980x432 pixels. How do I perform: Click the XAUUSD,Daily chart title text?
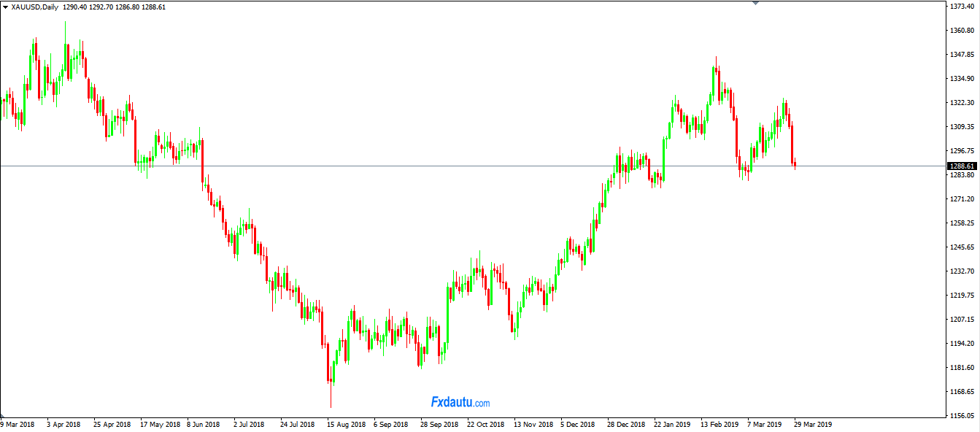(x=35, y=7)
